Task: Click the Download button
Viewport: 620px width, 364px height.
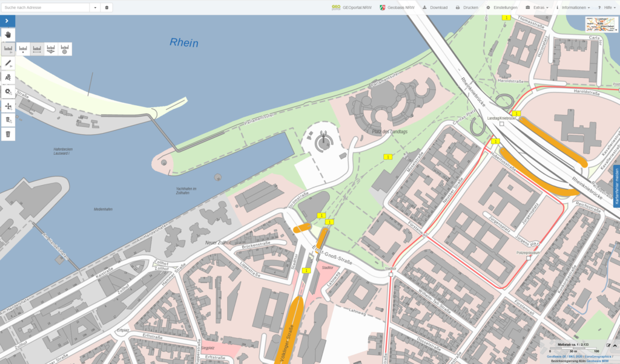Action: 435,7
